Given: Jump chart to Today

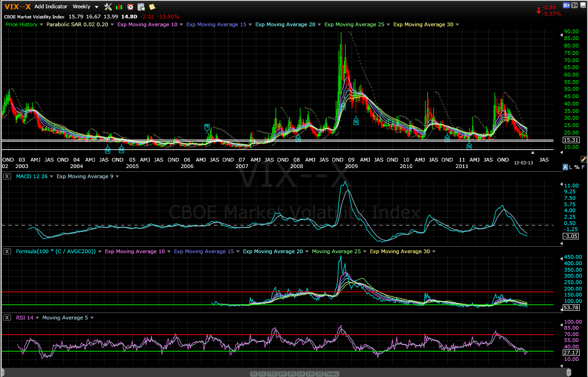Looking at the screenshot, I should [x=331, y=374].
